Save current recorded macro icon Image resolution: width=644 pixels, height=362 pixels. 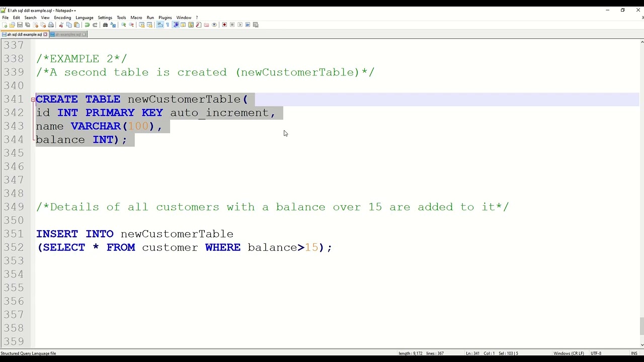[256, 25]
